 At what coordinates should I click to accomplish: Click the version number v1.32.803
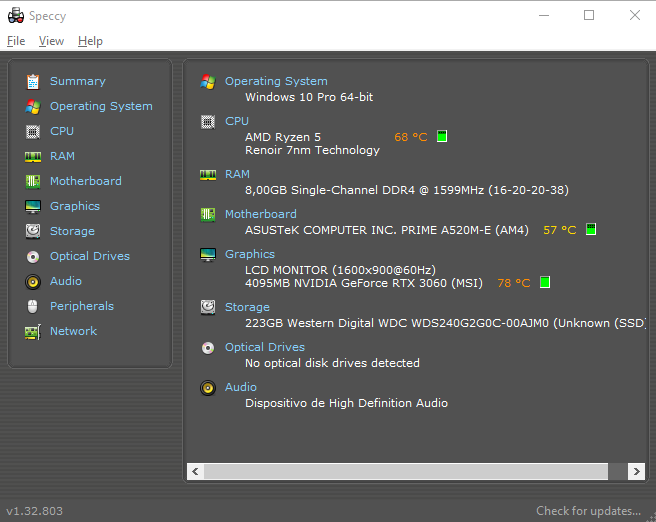tap(35, 511)
